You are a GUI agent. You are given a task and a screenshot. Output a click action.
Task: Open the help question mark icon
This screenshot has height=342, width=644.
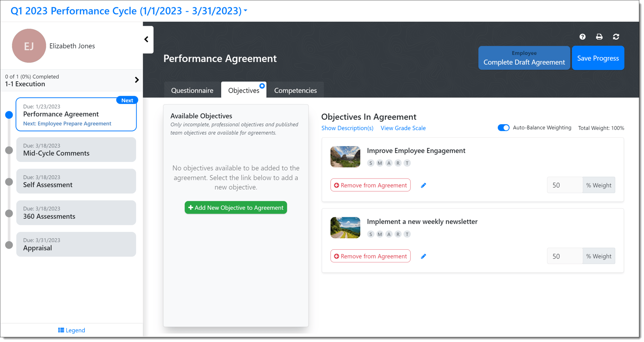point(582,37)
